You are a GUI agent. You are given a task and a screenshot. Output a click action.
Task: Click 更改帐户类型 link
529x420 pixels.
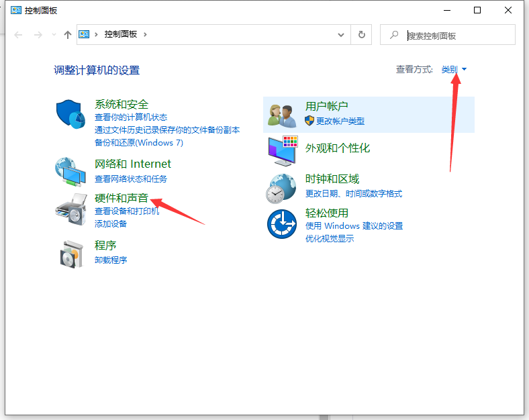[340, 121]
